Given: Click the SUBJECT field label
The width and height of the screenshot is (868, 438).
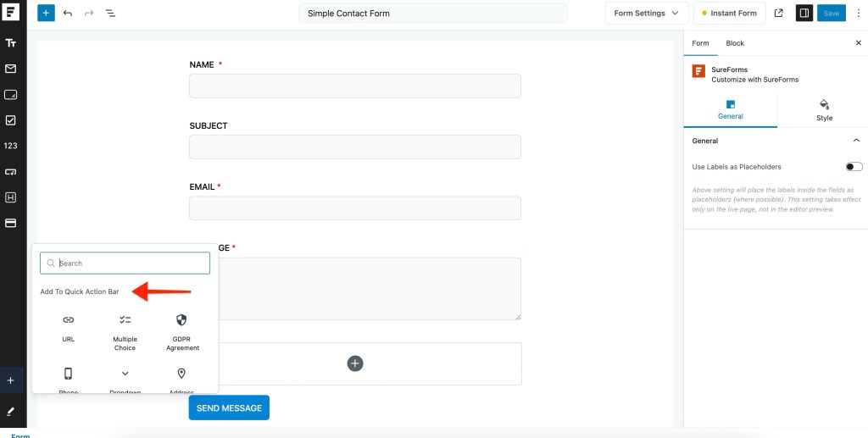Looking at the screenshot, I should pyautogui.click(x=209, y=125).
